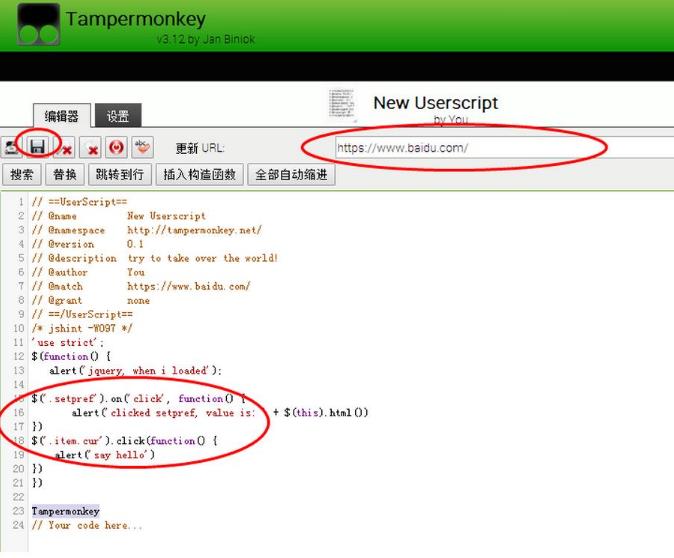Click the 全部自动缩进 button
Image resolution: width=674 pixels, height=558 pixels.
click(x=291, y=175)
